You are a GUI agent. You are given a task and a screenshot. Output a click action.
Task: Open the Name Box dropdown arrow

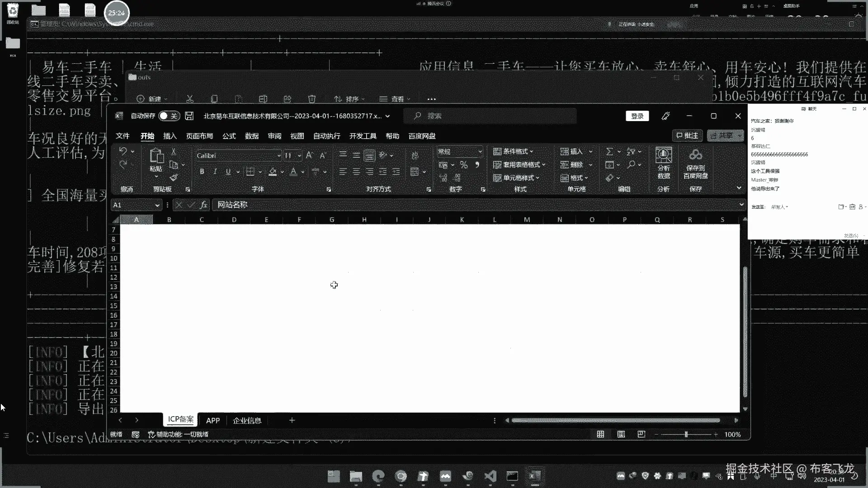tap(157, 205)
